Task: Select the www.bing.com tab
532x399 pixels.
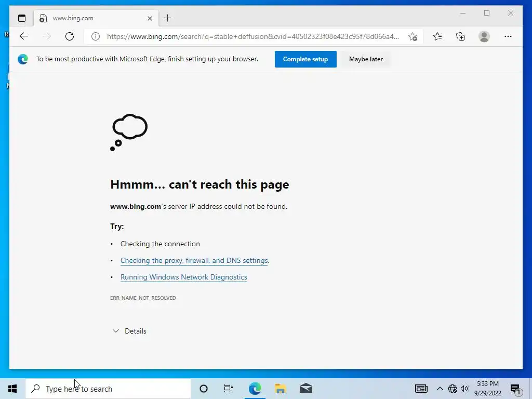Action: coord(96,18)
